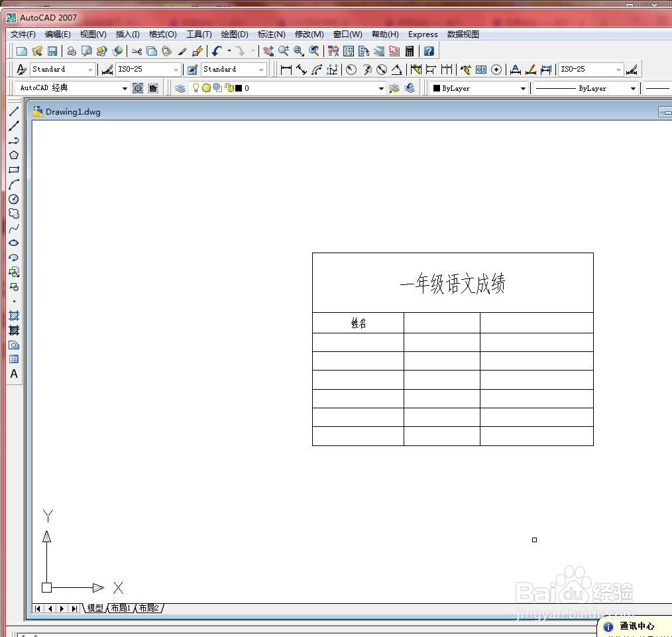This screenshot has height=637, width=672.
Task: Click the last-tab navigation arrow
Action: click(75, 608)
